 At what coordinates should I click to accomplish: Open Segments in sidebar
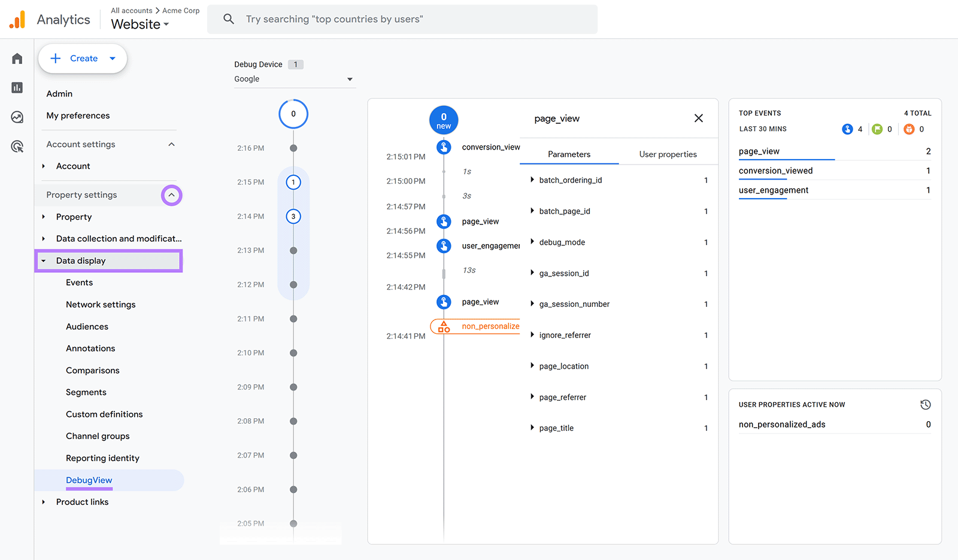86,392
